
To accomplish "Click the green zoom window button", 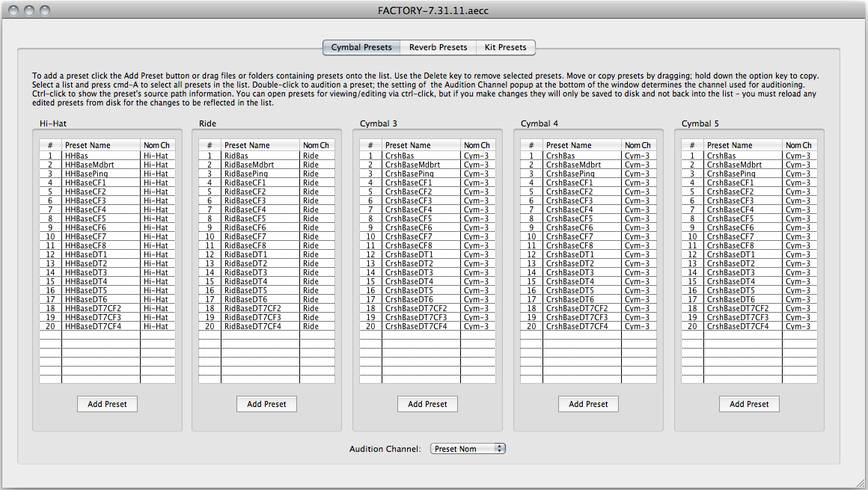I will tap(45, 10).
